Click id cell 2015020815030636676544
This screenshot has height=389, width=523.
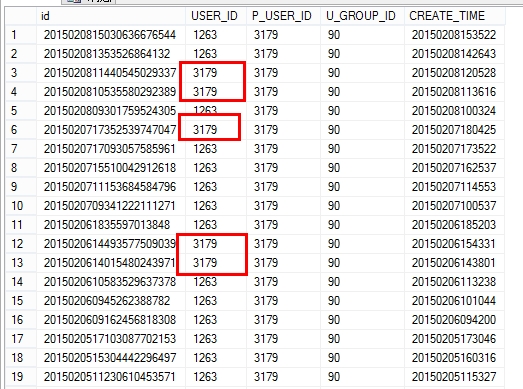(110, 35)
